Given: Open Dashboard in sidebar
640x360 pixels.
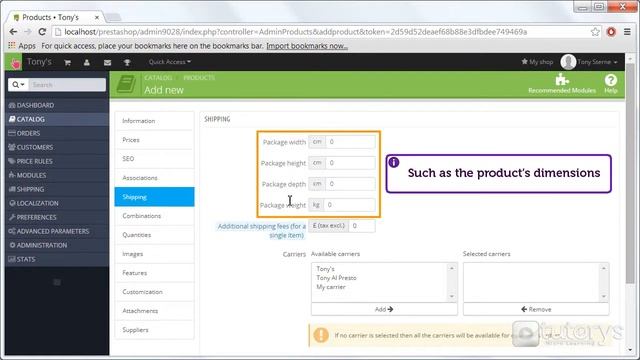Looking at the screenshot, I should coord(57,105).
